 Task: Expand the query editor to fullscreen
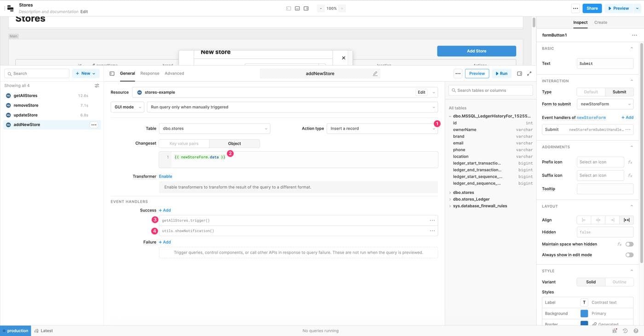529,74
